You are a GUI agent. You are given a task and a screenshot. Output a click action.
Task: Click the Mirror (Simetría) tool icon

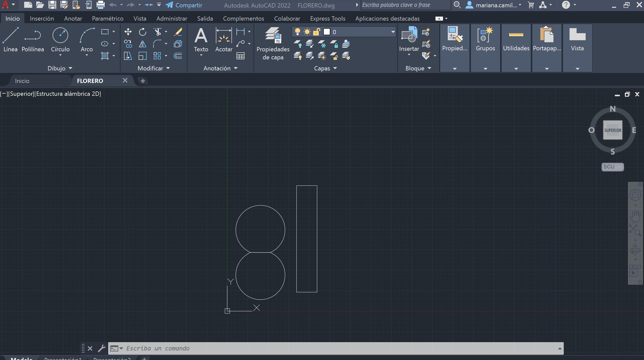[x=142, y=44]
